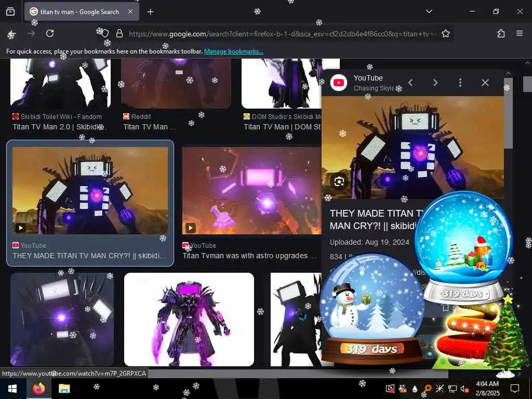Open the network tray icon
The height and width of the screenshot is (399, 532).
(453, 389)
